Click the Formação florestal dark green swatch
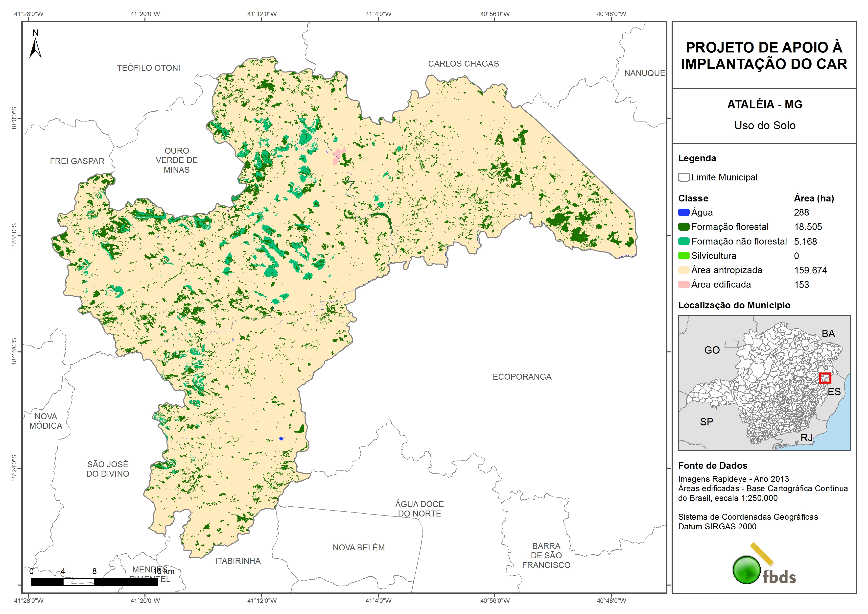Viewport: 868px width, 614px height. [x=683, y=227]
